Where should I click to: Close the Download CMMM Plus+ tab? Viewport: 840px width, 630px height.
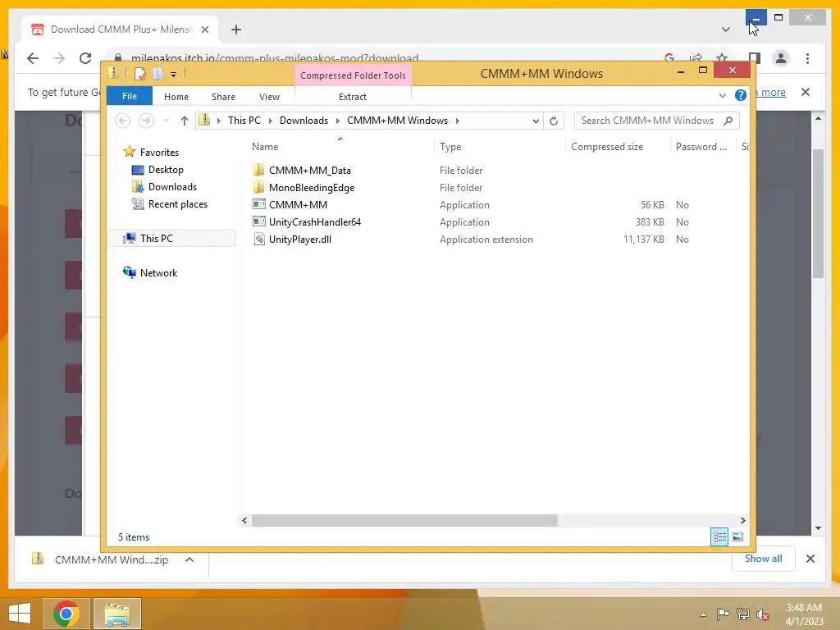[x=204, y=30]
